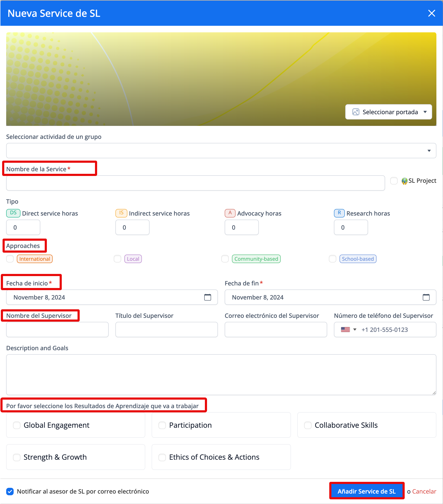Click the DS Direct service badge

[13, 213]
